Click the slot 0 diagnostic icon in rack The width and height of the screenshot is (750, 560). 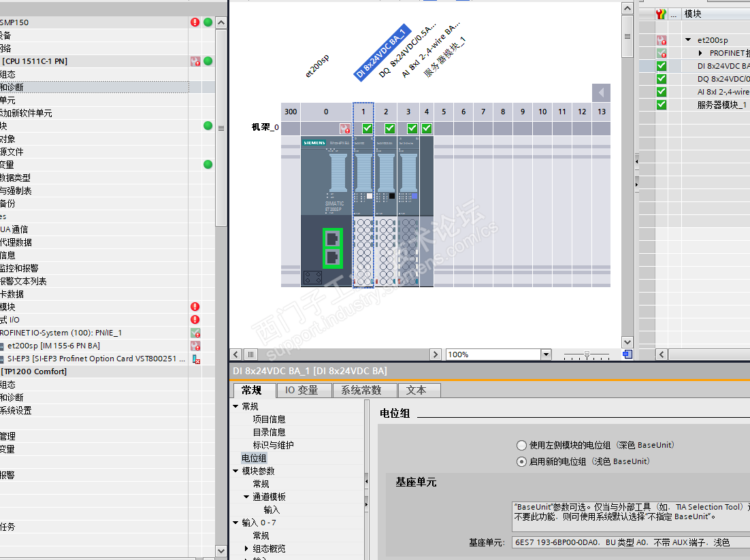click(345, 129)
